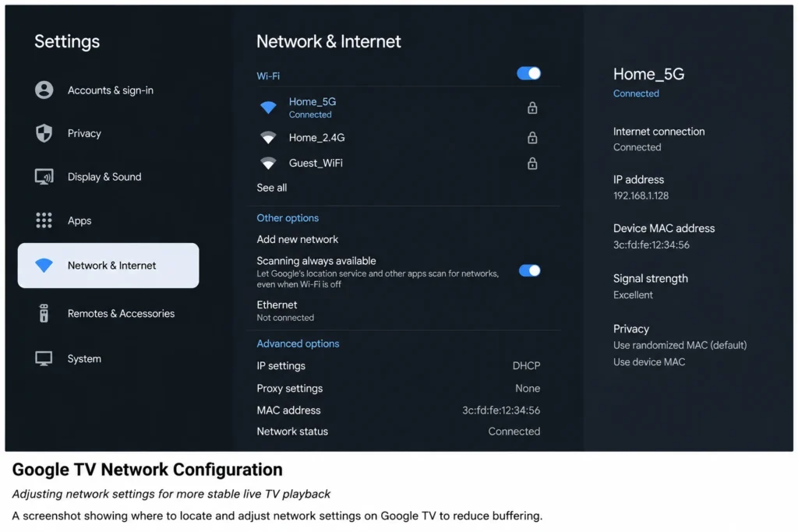This screenshot has width=798, height=532.
Task: Click the Wi-Fi signal icon next to Home_2.4G
Action: [x=268, y=137]
